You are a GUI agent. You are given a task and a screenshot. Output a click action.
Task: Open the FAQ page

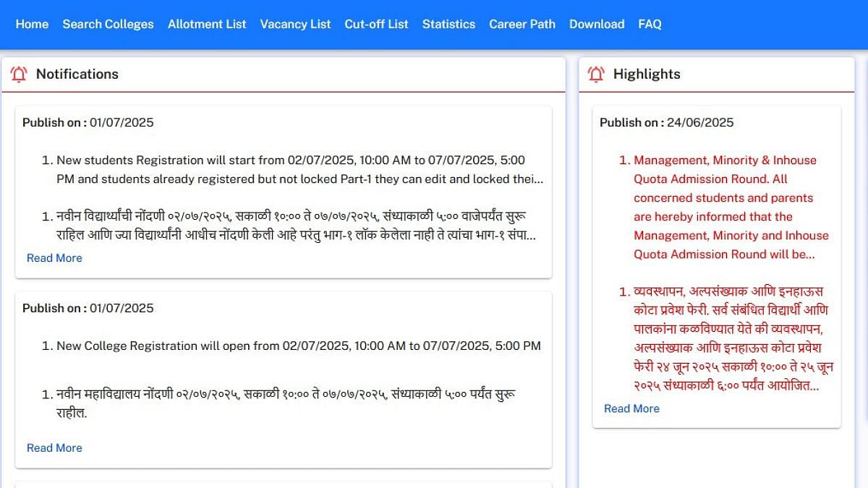click(x=650, y=24)
